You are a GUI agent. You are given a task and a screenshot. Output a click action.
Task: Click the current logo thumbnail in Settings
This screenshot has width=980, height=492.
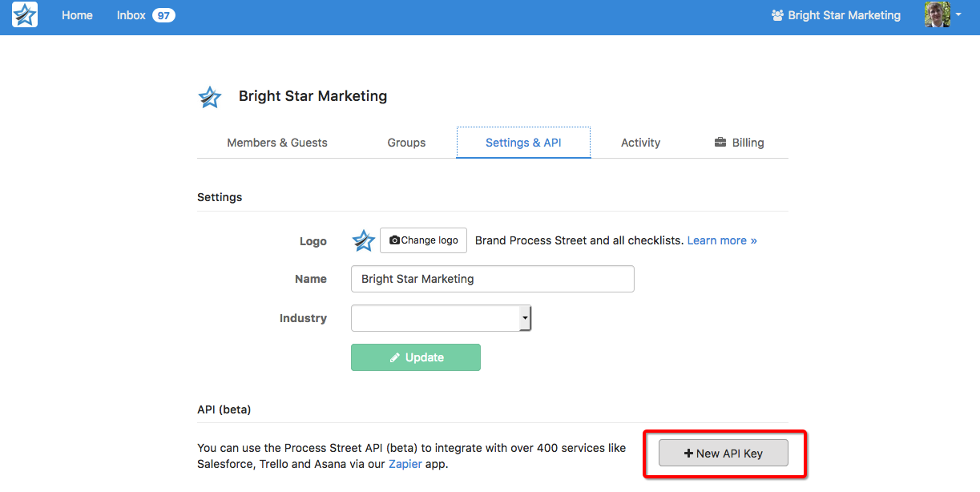pyautogui.click(x=364, y=240)
